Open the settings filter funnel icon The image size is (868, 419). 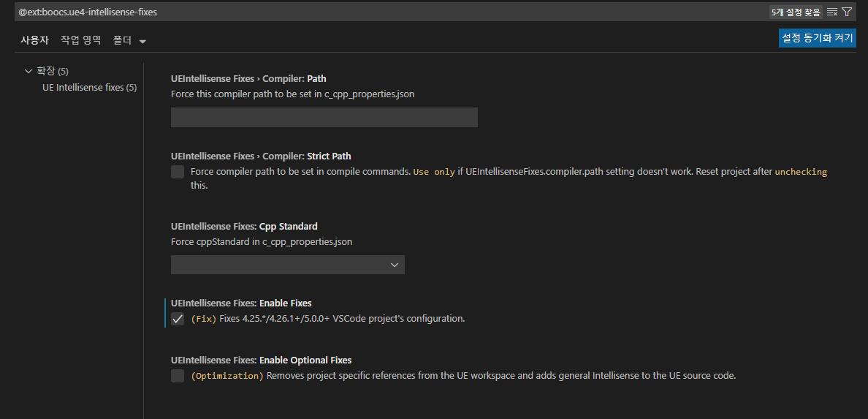click(x=847, y=12)
